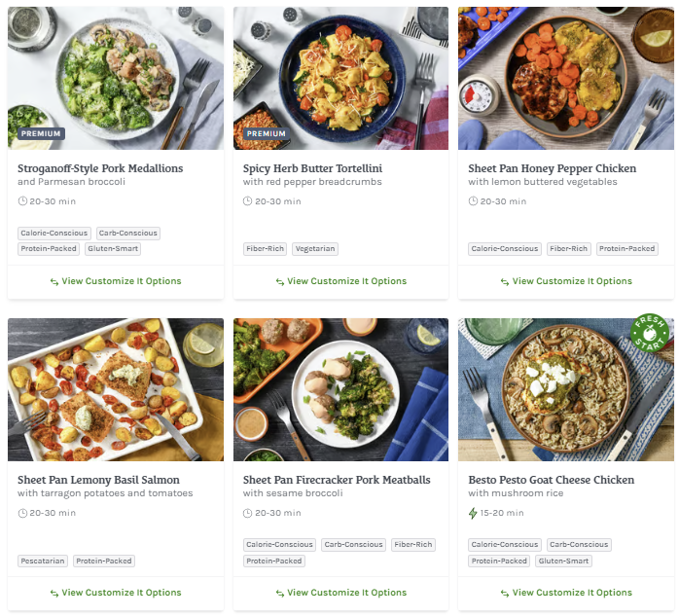This screenshot has height=616, width=679.
Task: Click the Fiber-Rich tag on Honey Pepper Chicken
Action: click(568, 249)
